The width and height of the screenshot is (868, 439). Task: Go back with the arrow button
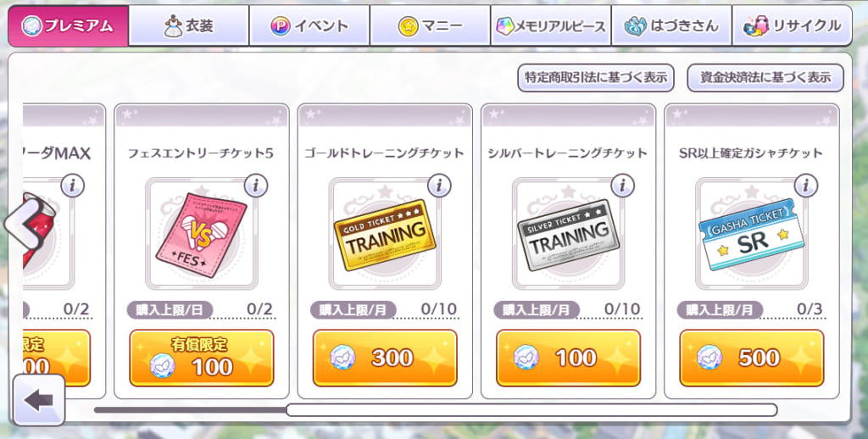point(38,400)
